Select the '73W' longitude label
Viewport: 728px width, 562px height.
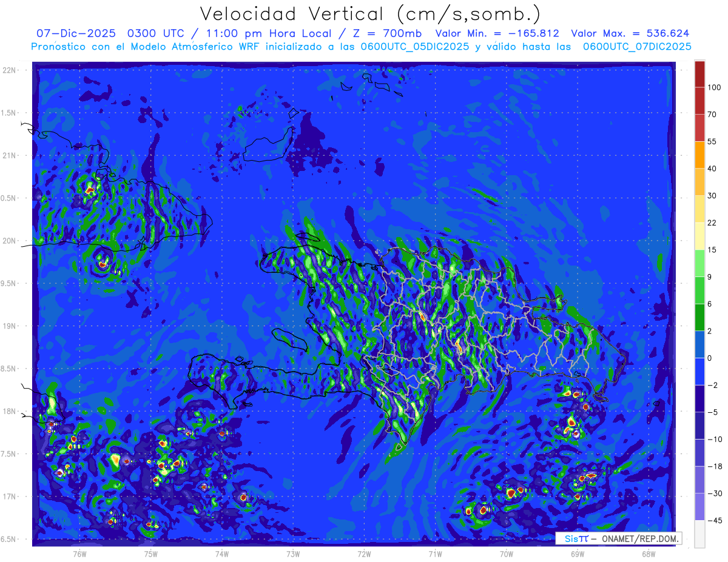(293, 554)
